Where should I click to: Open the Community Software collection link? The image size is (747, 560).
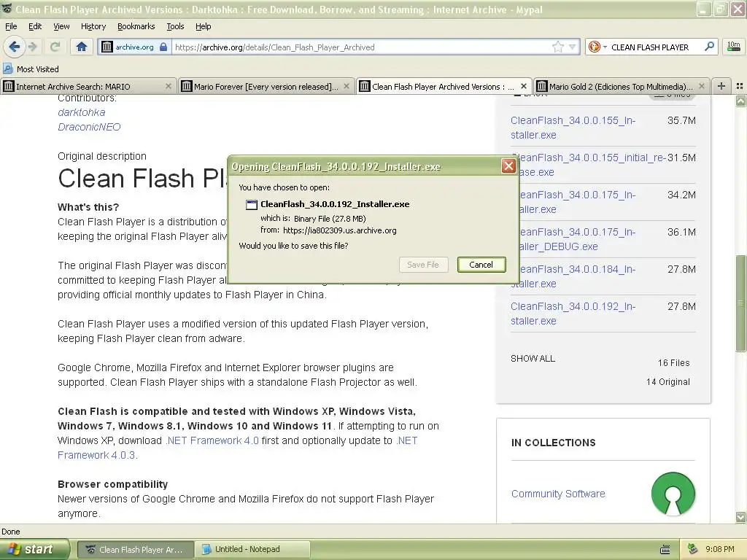tap(558, 494)
